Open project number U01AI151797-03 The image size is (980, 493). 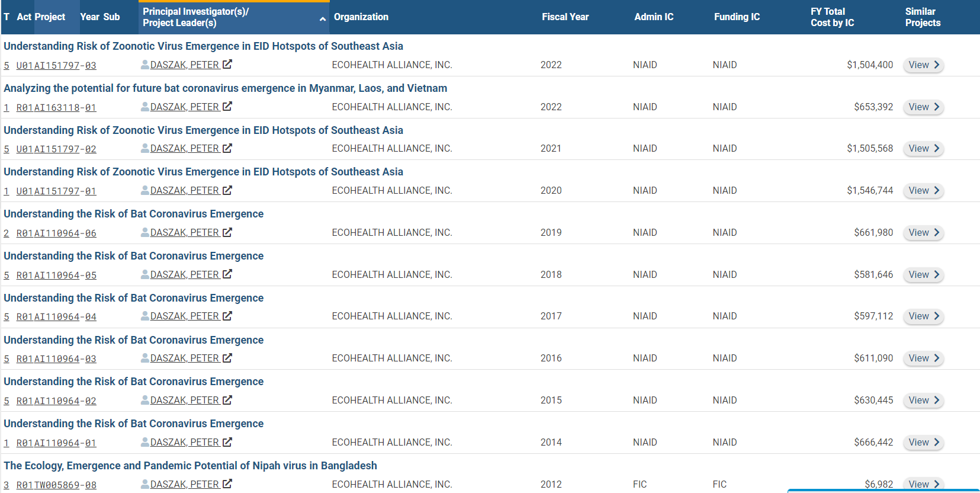pyautogui.click(x=56, y=66)
